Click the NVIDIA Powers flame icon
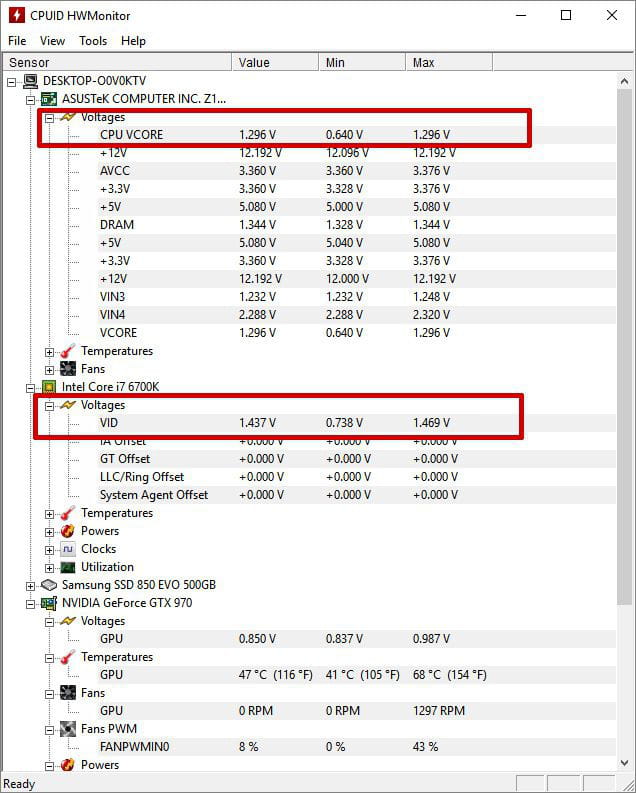Viewport: 636px width, 793px height. tap(68, 765)
